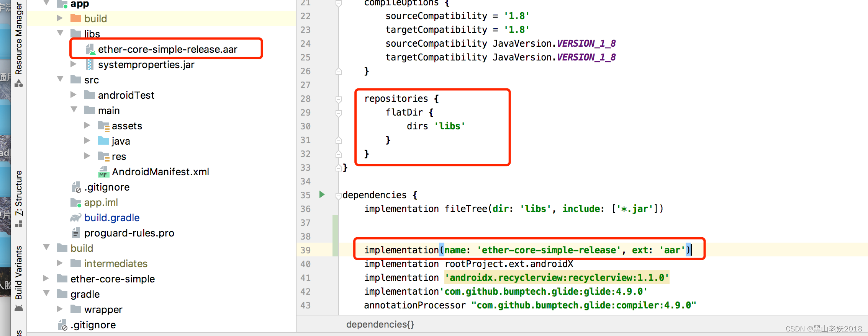Select systemproperties.jar in libs

point(146,65)
